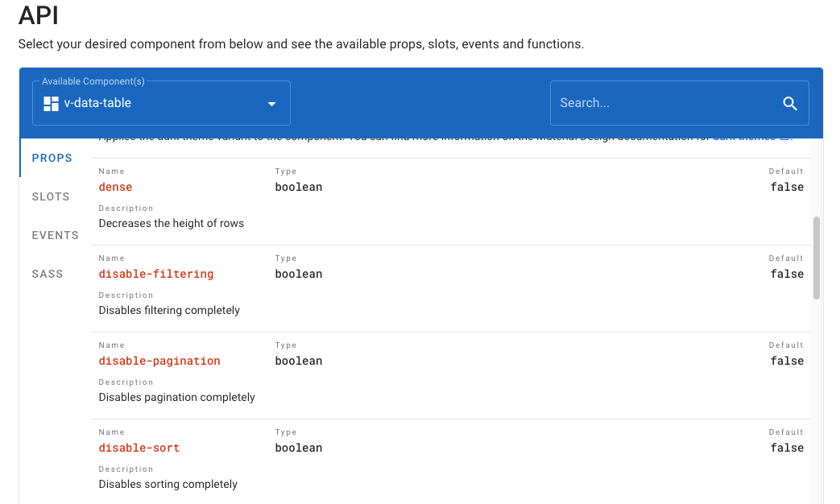The height and width of the screenshot is (504, 840).
Task: Open the Available Component(s) dropdown
Action: (160, 103)
